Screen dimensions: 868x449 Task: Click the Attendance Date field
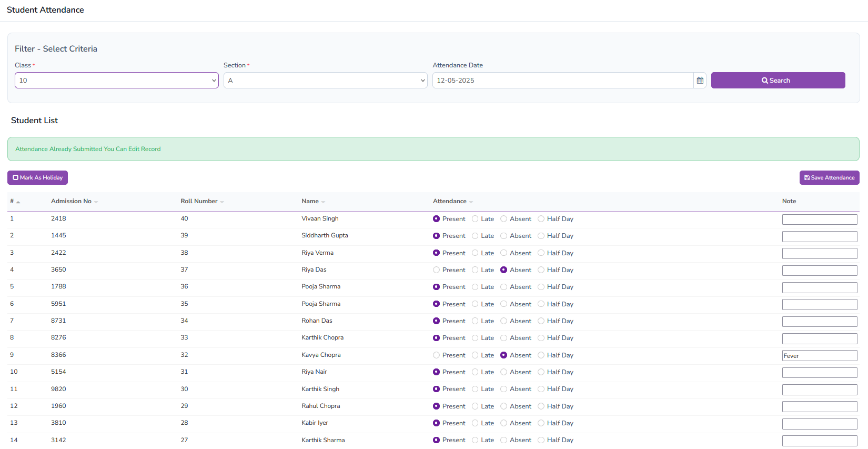click(x=562, y=81)
